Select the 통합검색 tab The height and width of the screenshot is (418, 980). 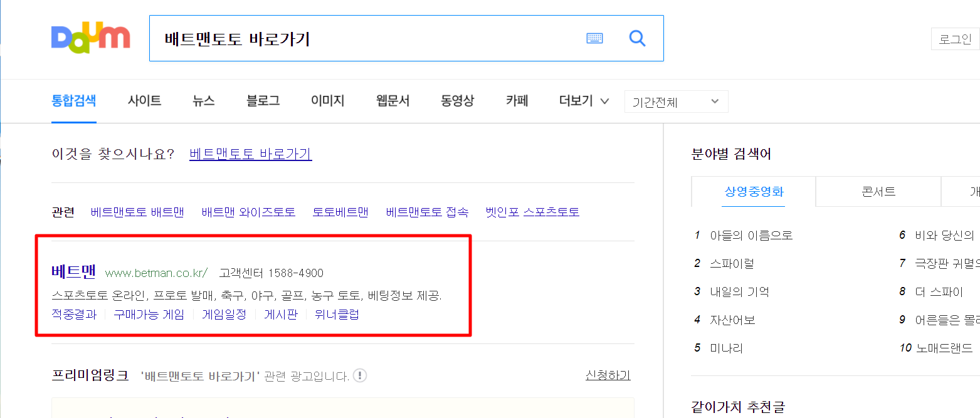[x=74, y=101]
